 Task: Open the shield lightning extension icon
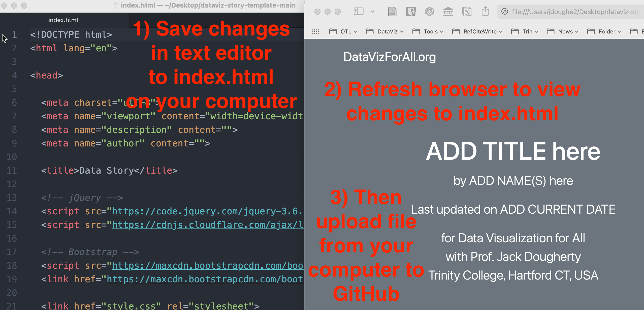429,12
